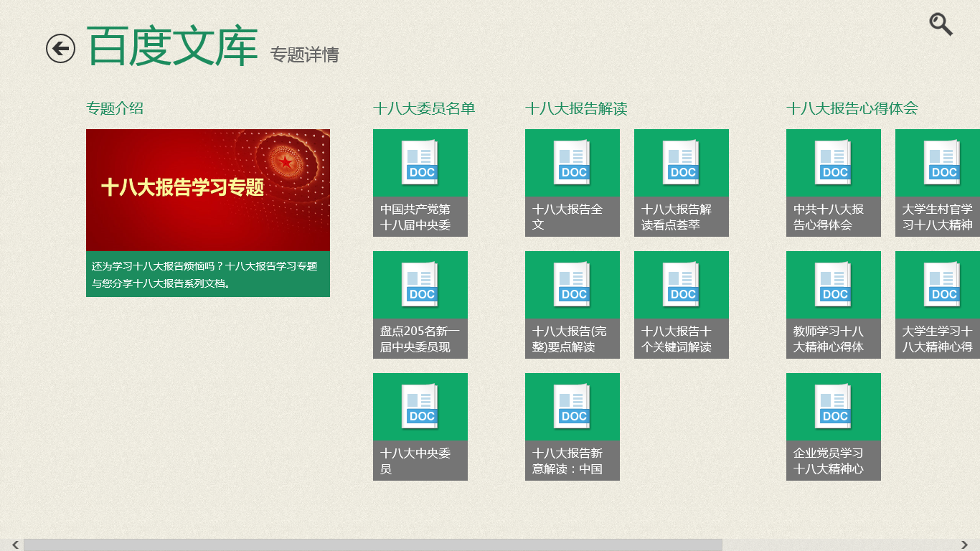The width and height of the screenshot is (980, 551).
Task: Open DOC icon of 十八大中央委员 tile
Action: (x=420, y=407)
